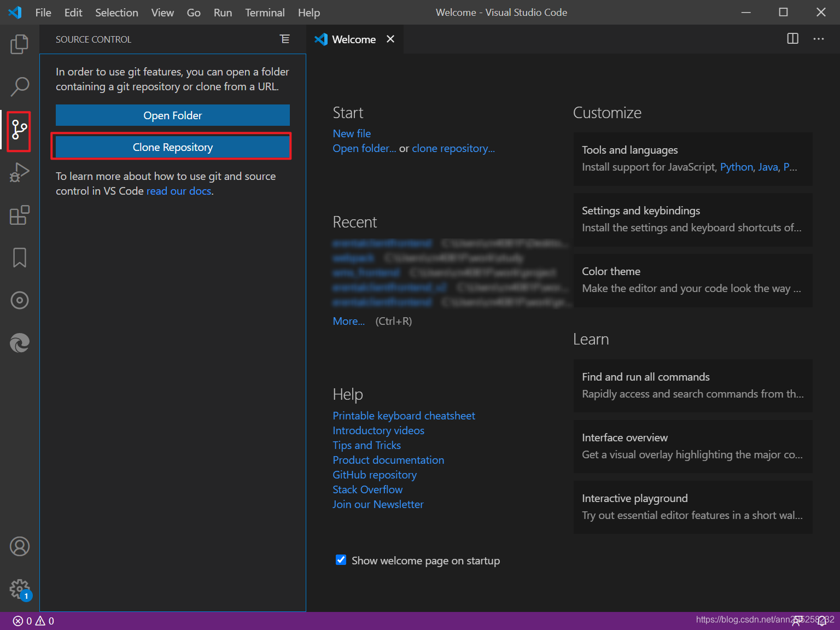Click the circular target icon in activity bar
Viewport: 840px width, 630px height.
(20, 300)
